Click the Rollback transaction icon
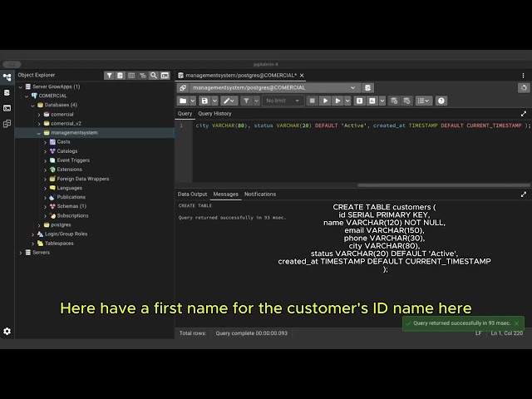Viewport: 532px width, 399px height. [406, 101]
